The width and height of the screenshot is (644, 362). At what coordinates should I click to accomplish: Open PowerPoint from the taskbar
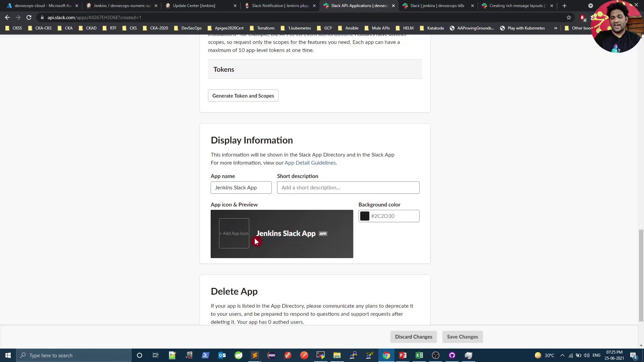pyautogui.click(x=403, y=355)
